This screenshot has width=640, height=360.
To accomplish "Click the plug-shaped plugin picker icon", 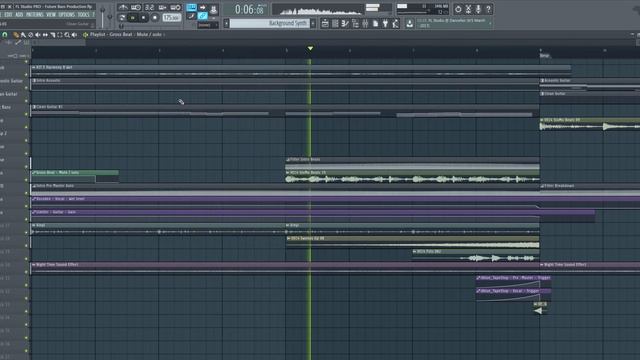I will tap(385, 24).
